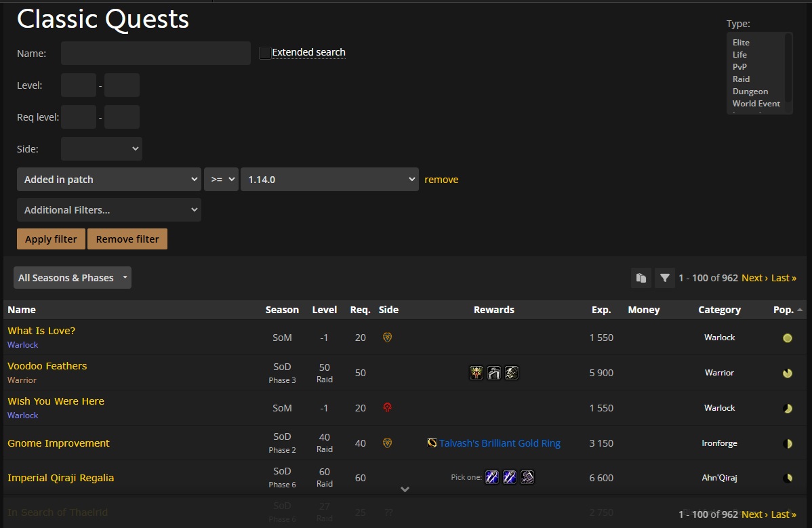Click the remove link beside the patch filter

click(x=441, y=180)
